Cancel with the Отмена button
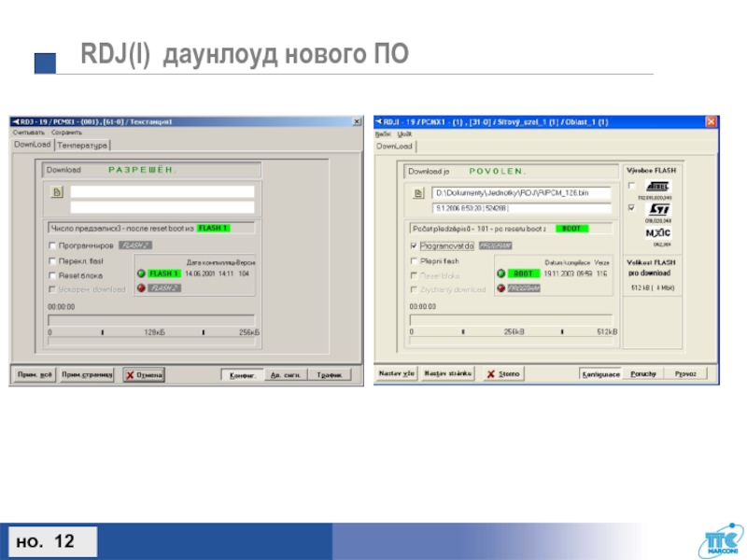The width and height of the screenshot is (747, 560). [144, 375]
